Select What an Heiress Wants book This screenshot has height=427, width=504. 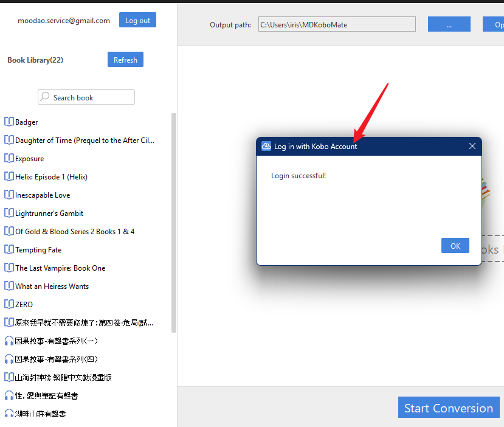pos(52,286)
